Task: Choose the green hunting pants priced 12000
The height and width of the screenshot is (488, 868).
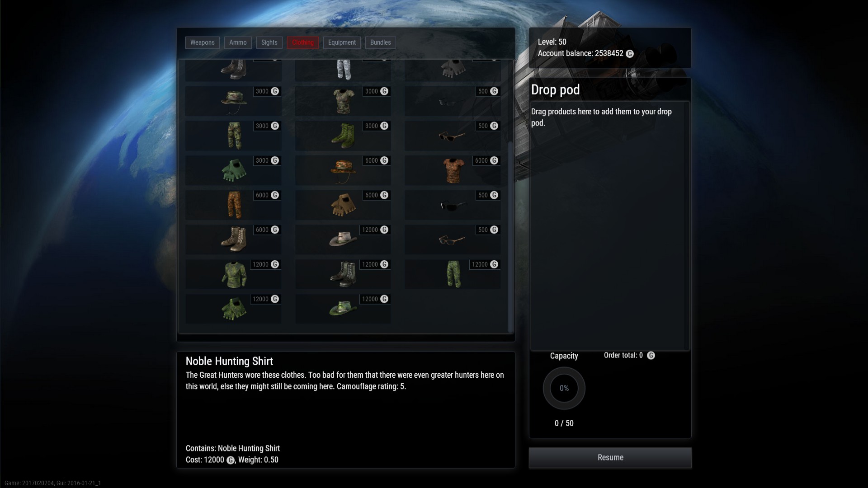Action: pyautogui.click(x=453, y=274)
